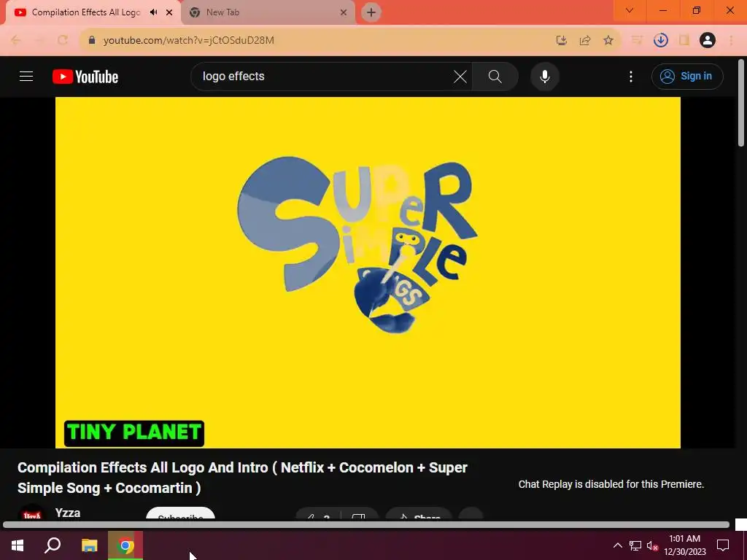Open YouTube settings three-dot menu
Screen dimensions: 747x560
(x=631, y=76)
